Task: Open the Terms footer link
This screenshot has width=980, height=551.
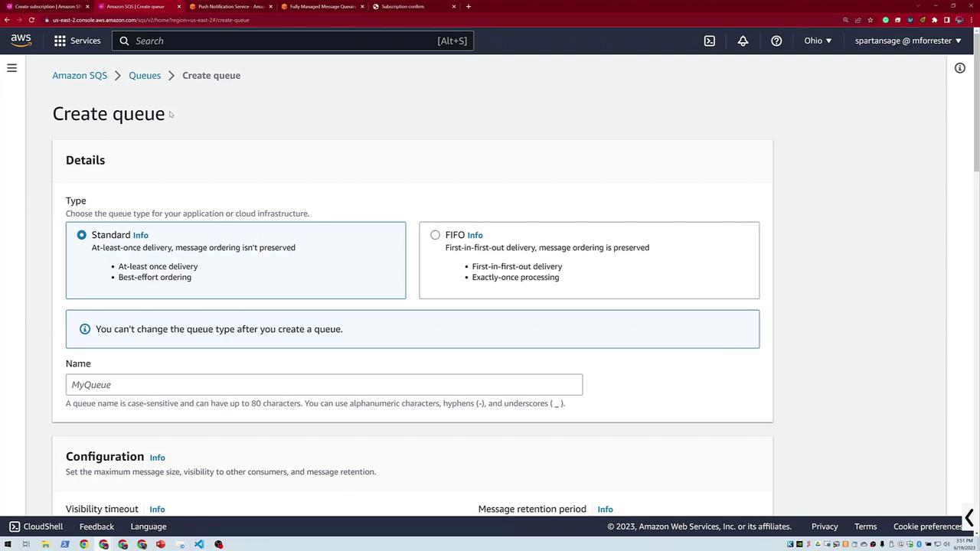Action: pos(865,527)
